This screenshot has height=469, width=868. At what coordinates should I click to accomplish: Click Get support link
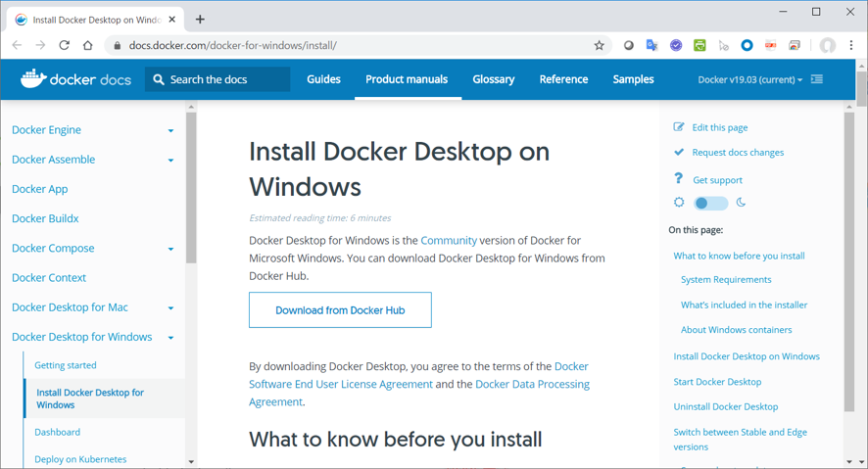[717, 180]
